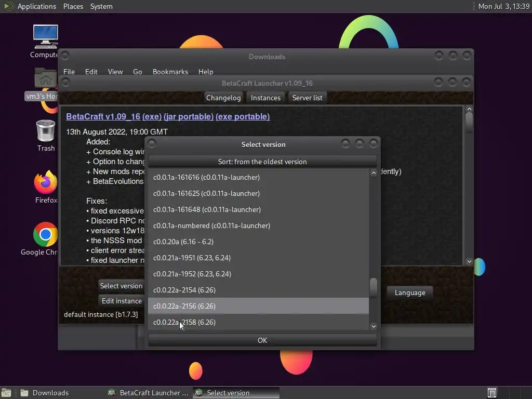
Task: Open vm3's Home folder icon
Action: pos(45,84)
